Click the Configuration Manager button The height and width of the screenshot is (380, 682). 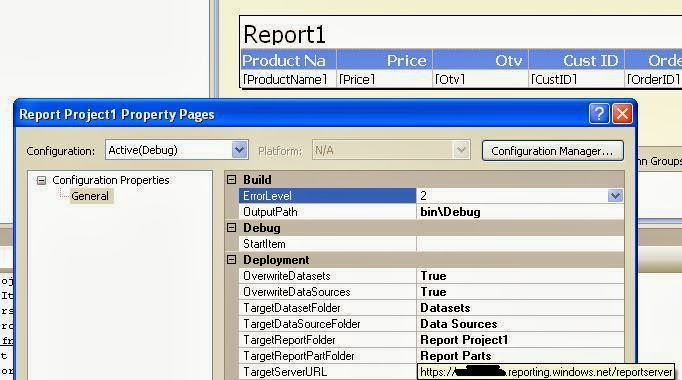pyautogui.click(x=552, y=151)
